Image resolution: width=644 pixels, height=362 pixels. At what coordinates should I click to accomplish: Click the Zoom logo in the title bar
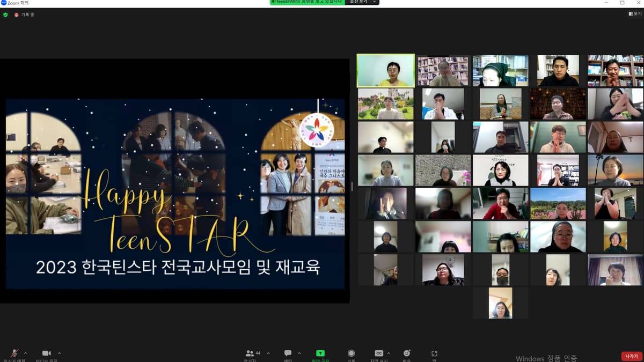[x=4, y=3]
